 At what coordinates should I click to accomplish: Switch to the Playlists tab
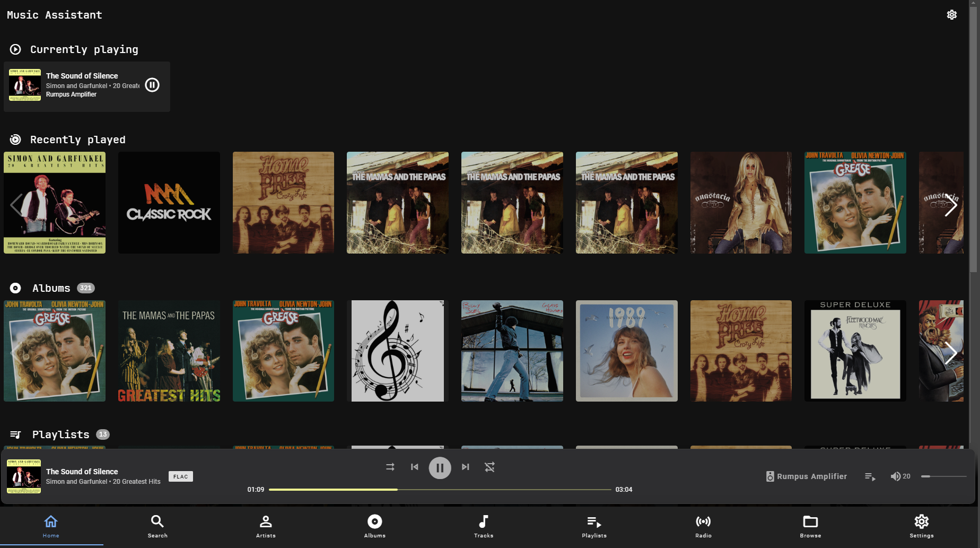593,526
